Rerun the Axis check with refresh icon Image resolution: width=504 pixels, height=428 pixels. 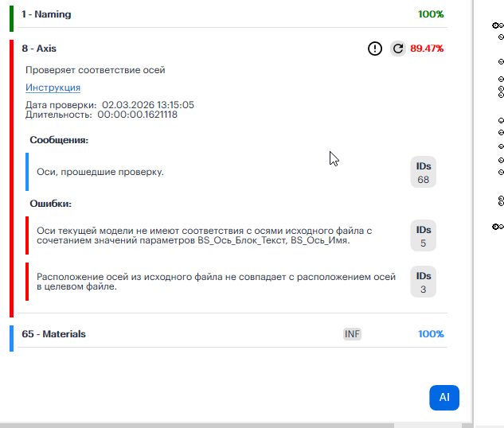click(398, 49)
